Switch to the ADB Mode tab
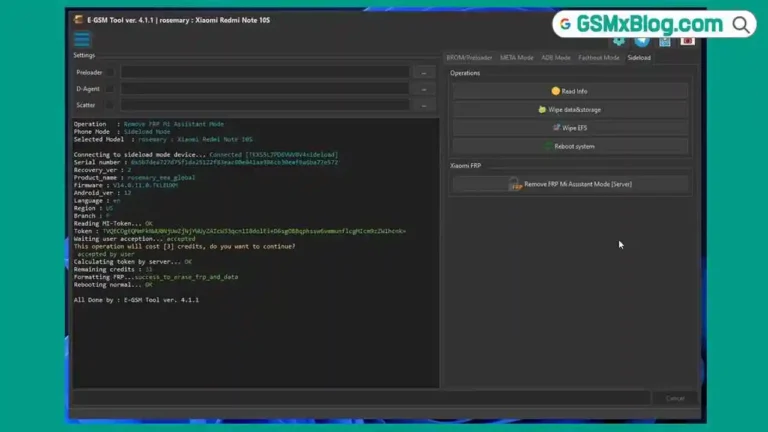Viewport: 768px width, 432px height. pyautogui.click(x=555, y=58)
